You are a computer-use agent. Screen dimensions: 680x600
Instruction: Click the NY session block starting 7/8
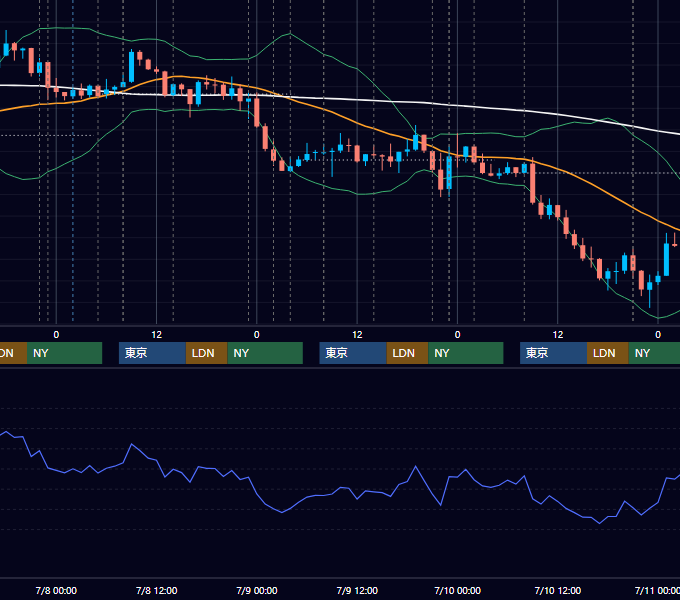click(x=265, y=353)
